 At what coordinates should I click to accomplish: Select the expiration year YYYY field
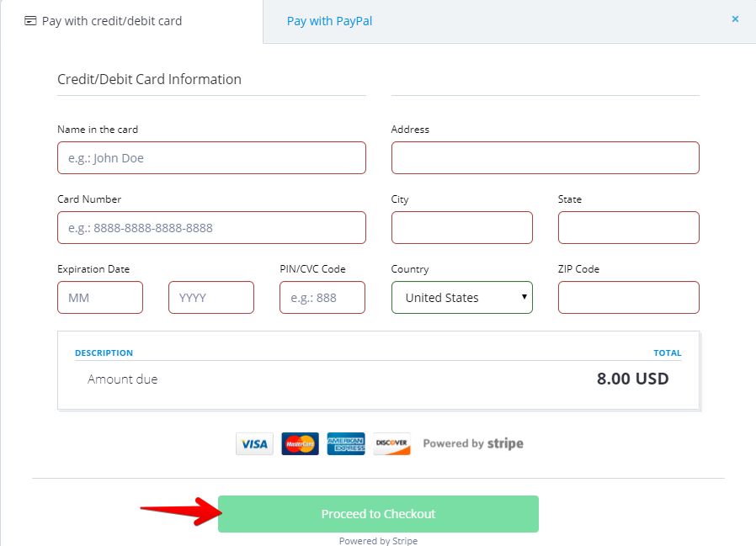211,298
